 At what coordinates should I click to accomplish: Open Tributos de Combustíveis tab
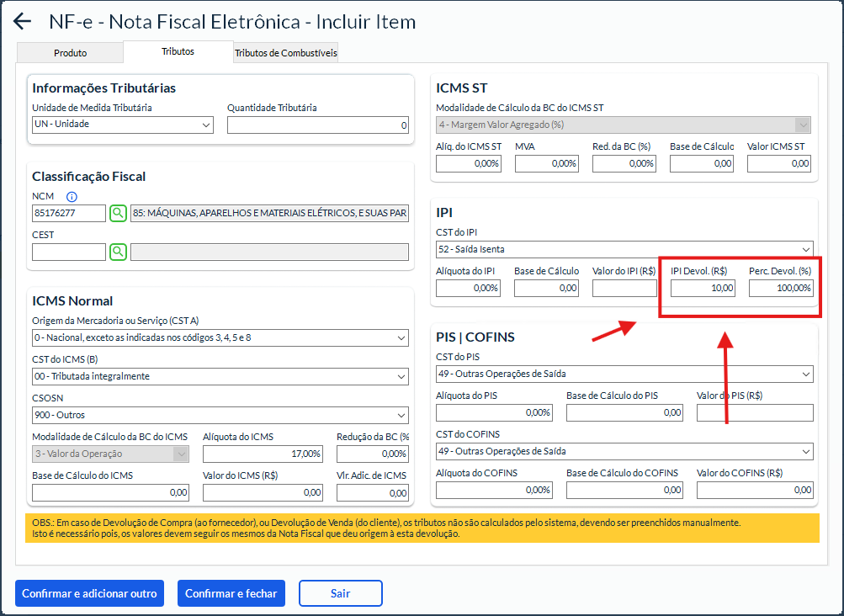pos(286,53)
